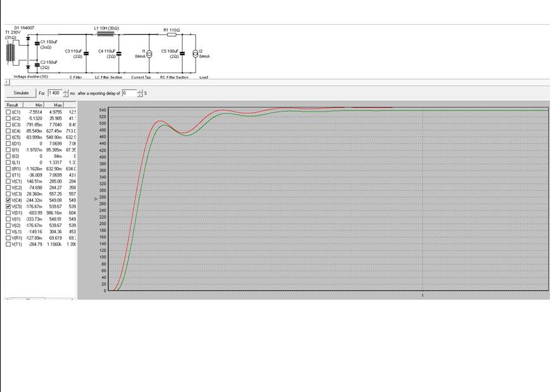Select capacitor C4 110uF in schematic

119,54
